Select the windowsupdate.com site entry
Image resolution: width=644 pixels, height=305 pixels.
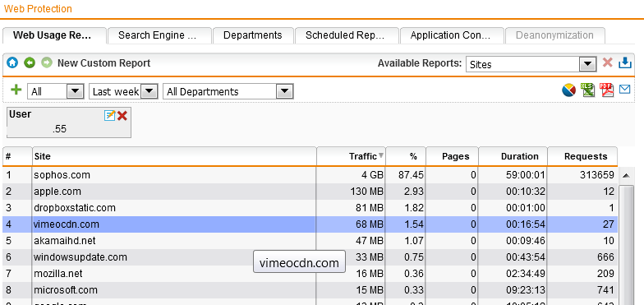pos(80,257)
